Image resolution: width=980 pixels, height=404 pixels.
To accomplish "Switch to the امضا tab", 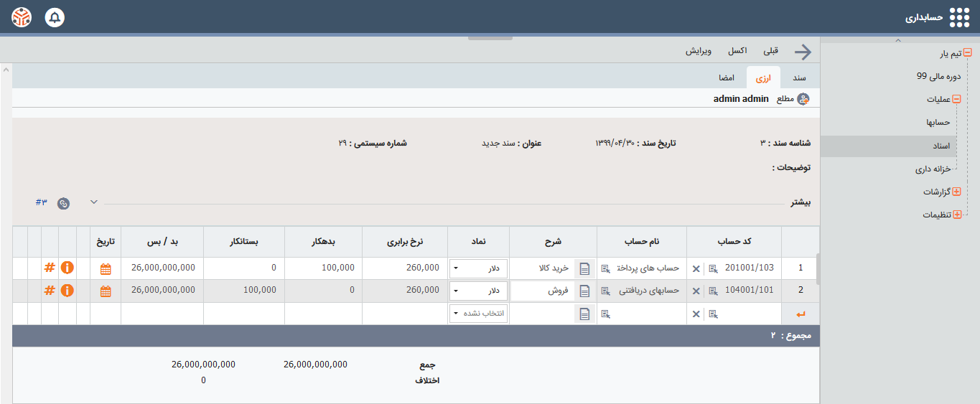I will click(x=727, y=77).
